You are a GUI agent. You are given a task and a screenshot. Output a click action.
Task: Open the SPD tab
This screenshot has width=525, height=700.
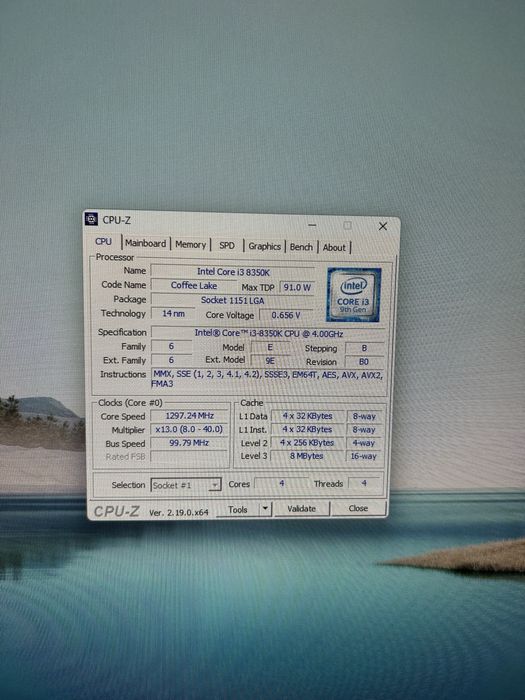[227, 246]
